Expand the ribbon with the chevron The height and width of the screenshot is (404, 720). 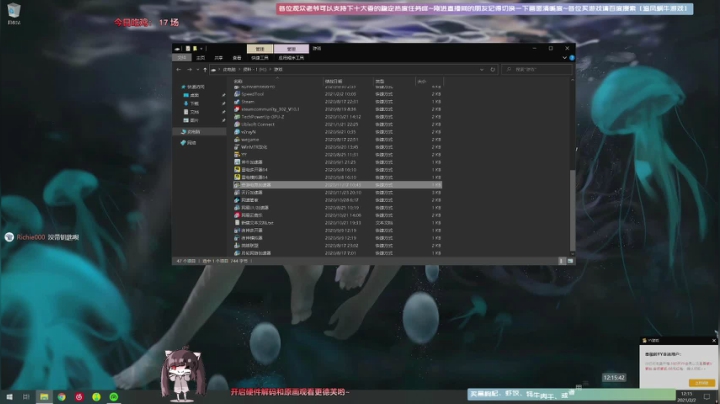point(564,58)
